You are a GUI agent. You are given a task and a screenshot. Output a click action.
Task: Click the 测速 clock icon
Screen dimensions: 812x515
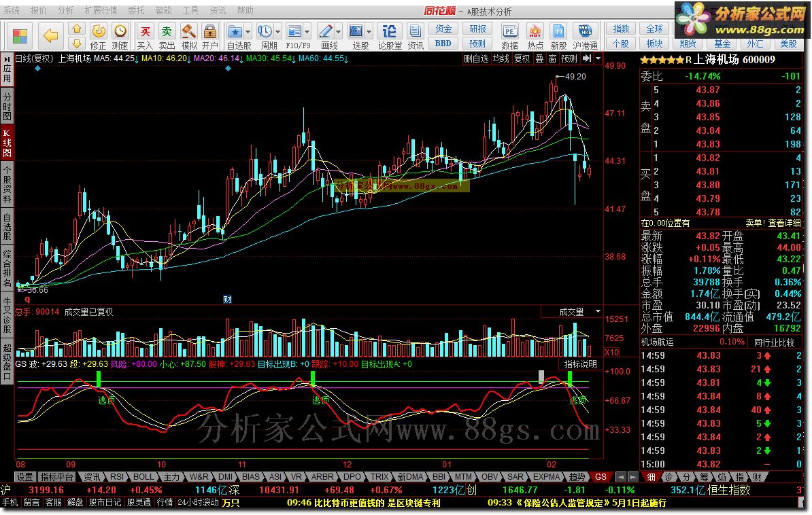click(120, 31)
